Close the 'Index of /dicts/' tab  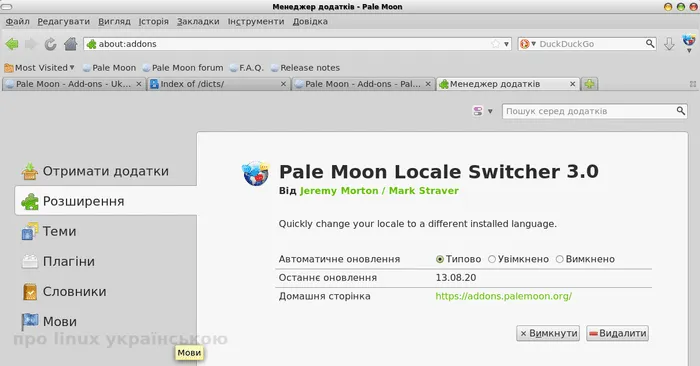[283, 84]
